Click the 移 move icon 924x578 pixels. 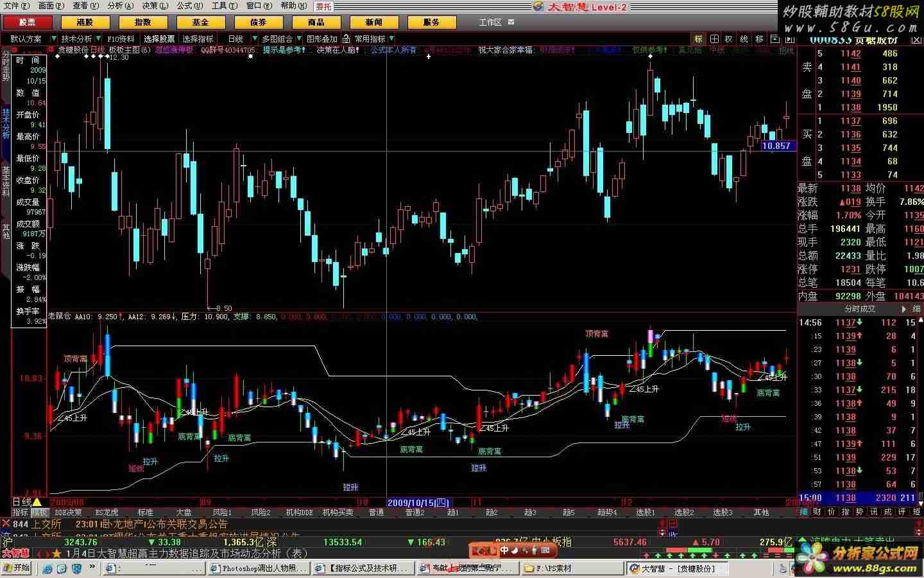[760, 39]
